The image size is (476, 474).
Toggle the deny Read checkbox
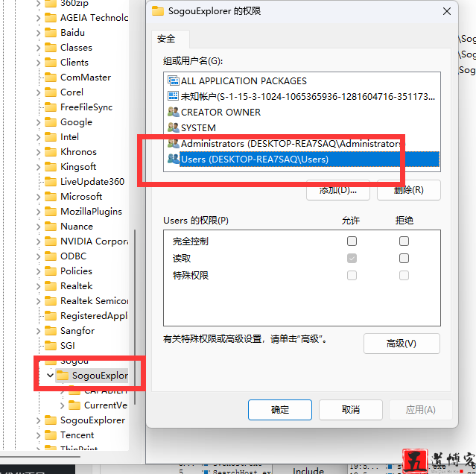[x=404, y=259]
